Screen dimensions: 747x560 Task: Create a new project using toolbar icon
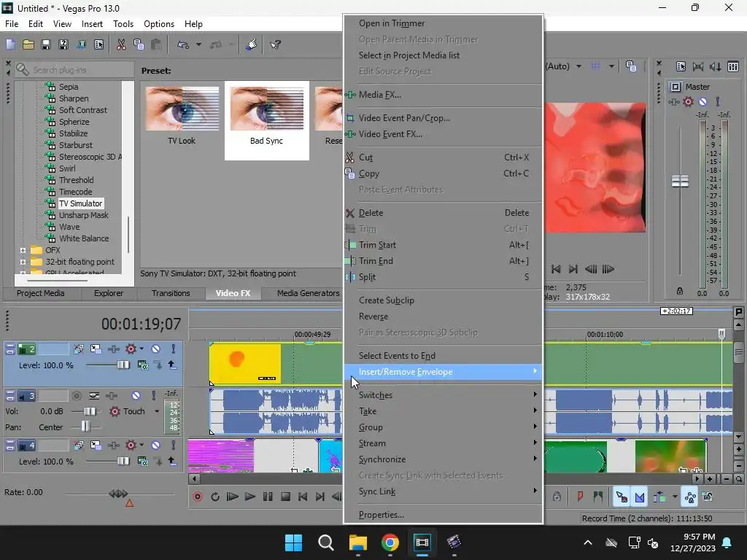point(10,44)
